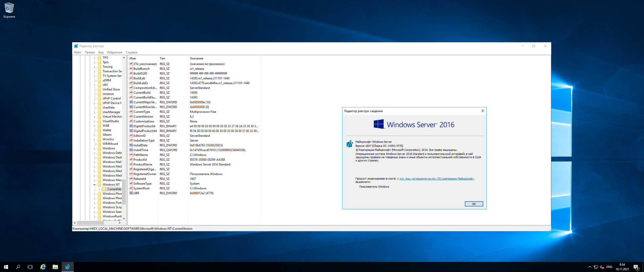644x272 pixels.
Task: Select the WIMMount key in tree
Action: [110, 144]
